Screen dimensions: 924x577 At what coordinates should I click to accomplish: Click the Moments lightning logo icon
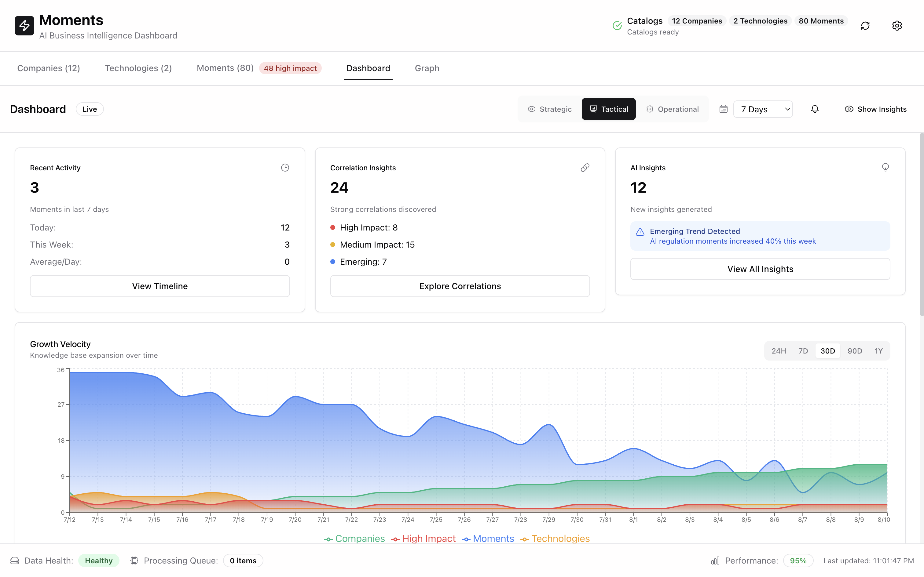pos(24,25)
